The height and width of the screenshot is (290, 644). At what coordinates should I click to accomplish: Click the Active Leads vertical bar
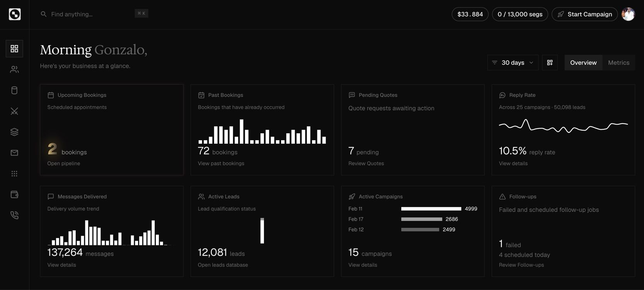(x=262, y=231)
